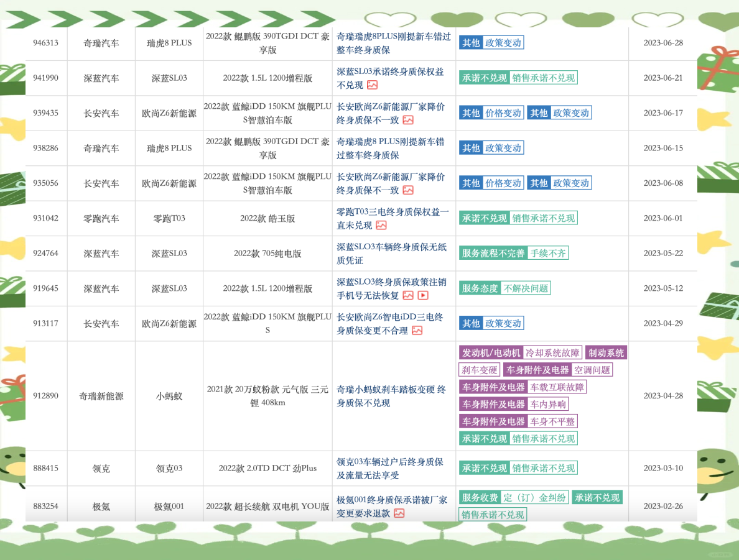
Task: Click image icon in complaint 939435 row
Action: pos(408,120)
